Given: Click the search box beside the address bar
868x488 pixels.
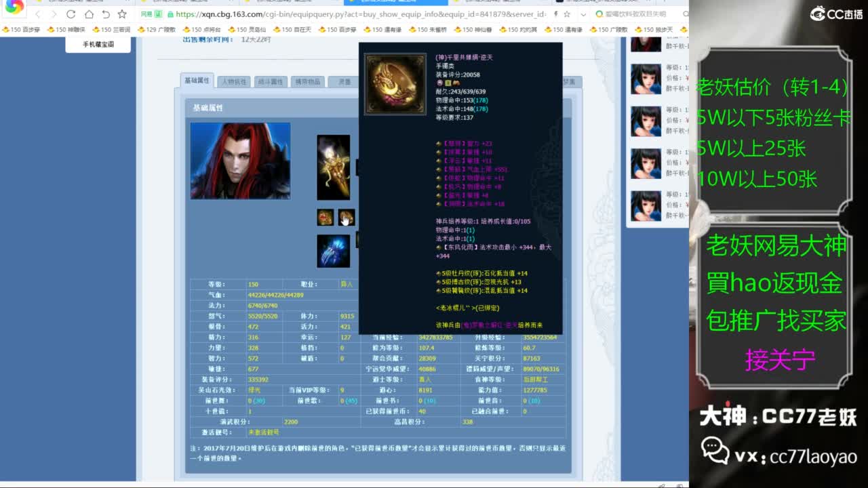Looking at the screenshot, I should [640, 14].
